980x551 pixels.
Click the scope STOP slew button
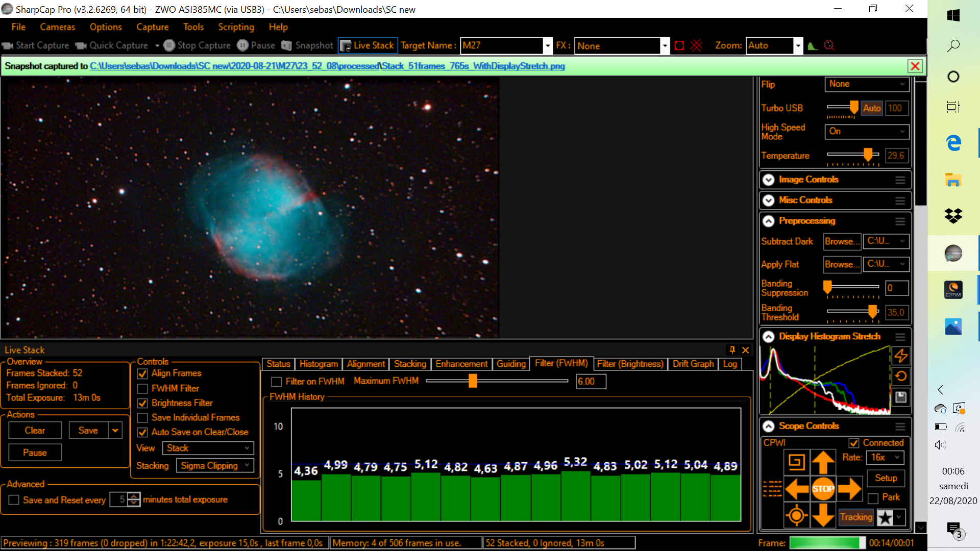click(823, 489)
